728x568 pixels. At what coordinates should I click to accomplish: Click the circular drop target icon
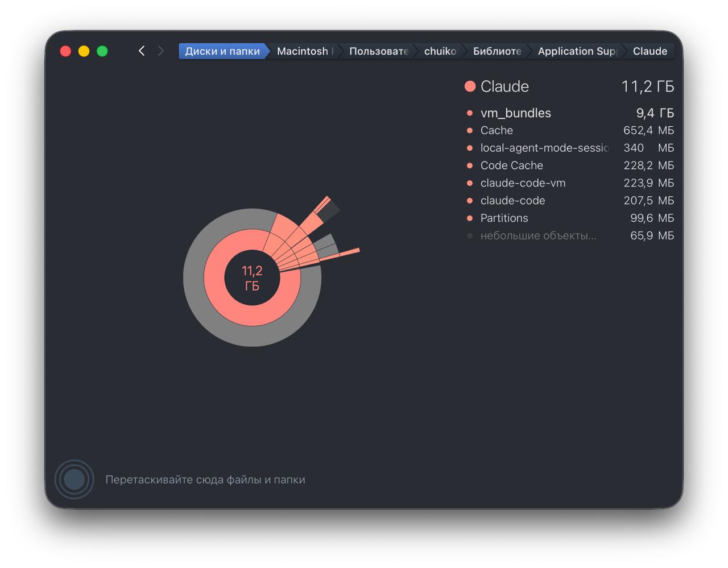pos(74,479)
